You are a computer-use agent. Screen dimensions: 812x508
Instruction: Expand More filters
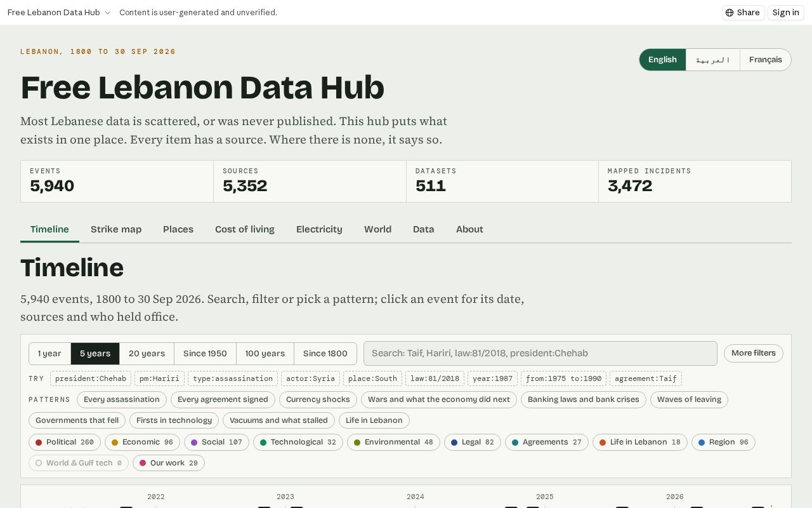[x=754, y=353]
